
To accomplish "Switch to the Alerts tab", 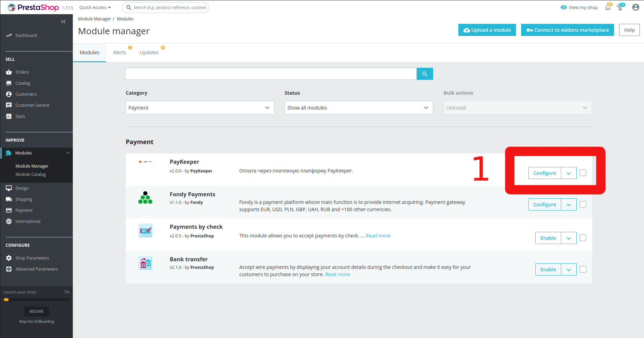I will (119, 53).
